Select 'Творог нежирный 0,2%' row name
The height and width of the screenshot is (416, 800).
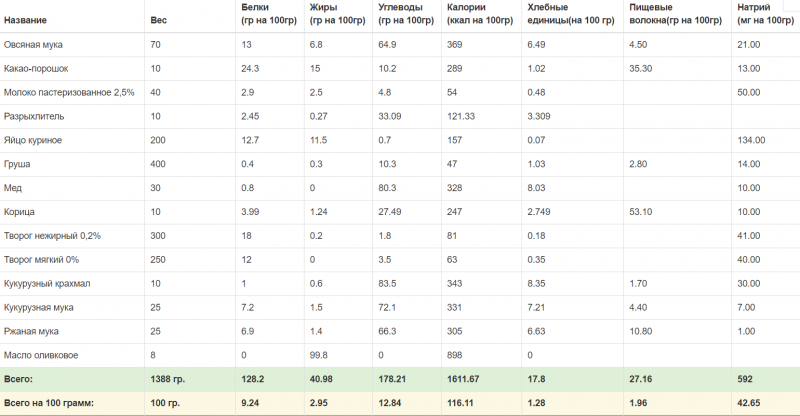52,236
